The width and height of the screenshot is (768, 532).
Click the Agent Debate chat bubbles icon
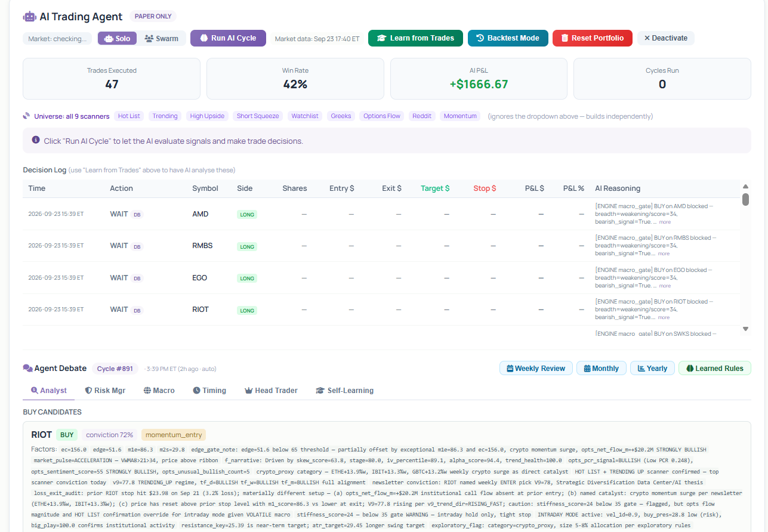click(x=27, y=368)
